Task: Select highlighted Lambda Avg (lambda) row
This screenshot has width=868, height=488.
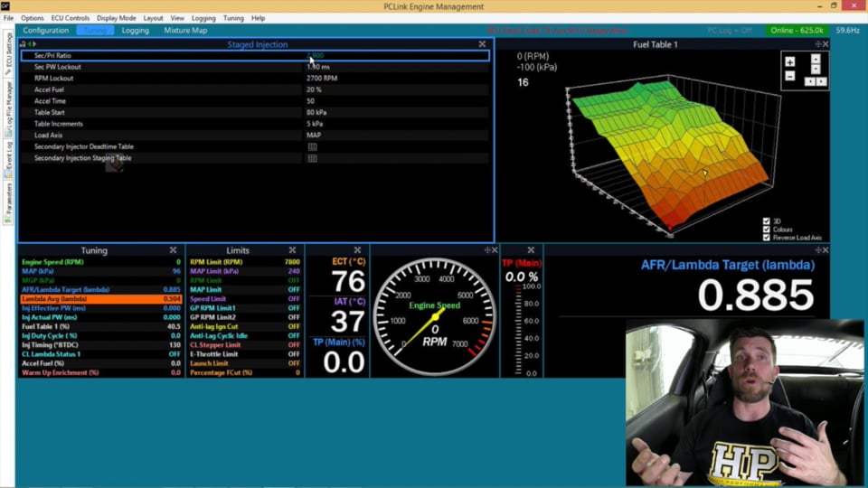Action: (x=101, y=299)
